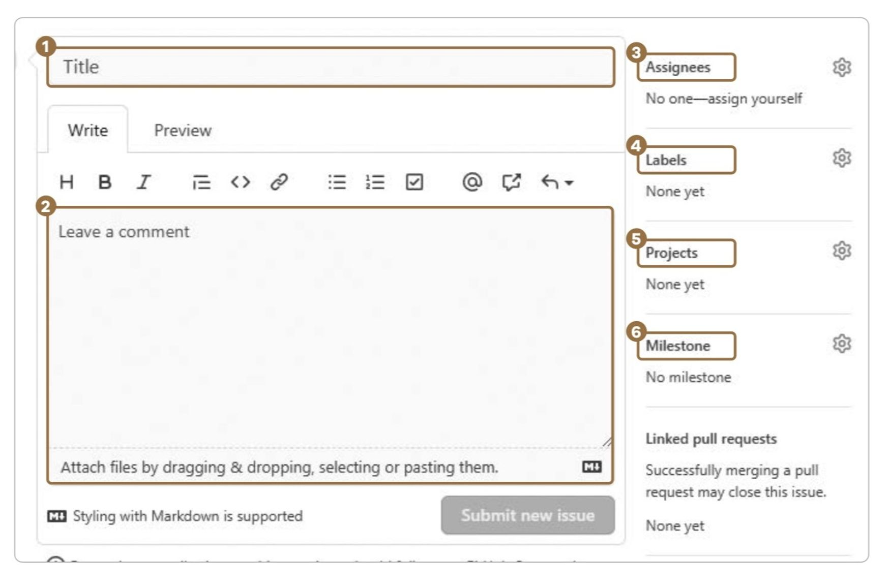Reference an issue or pull request icon
Screen dimensions: 890x588
point(511,182)
